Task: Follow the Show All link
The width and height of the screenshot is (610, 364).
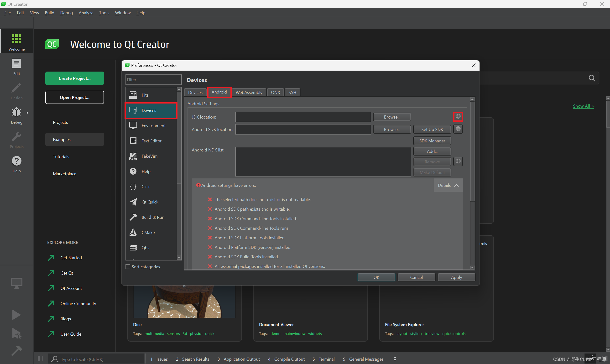Action: coord(583,106)
